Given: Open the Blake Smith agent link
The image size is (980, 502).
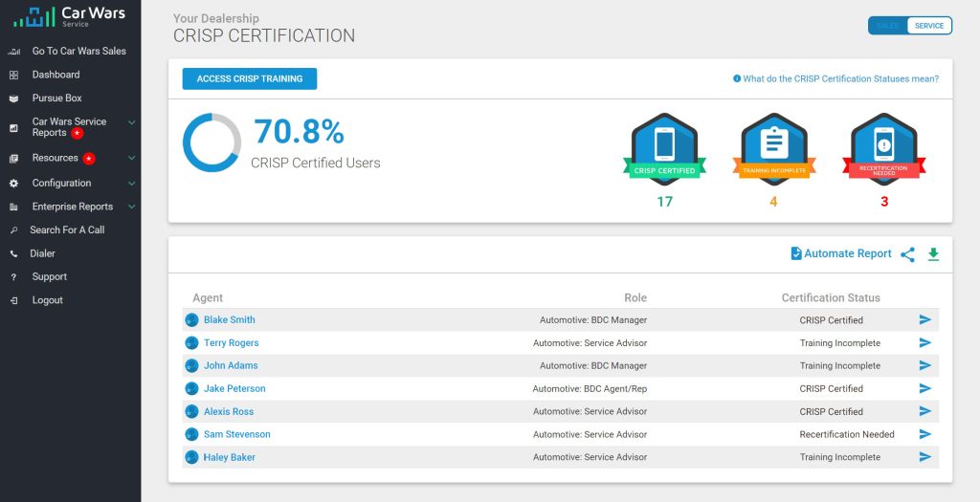Looking at the screenshot, I should (230, 319).
